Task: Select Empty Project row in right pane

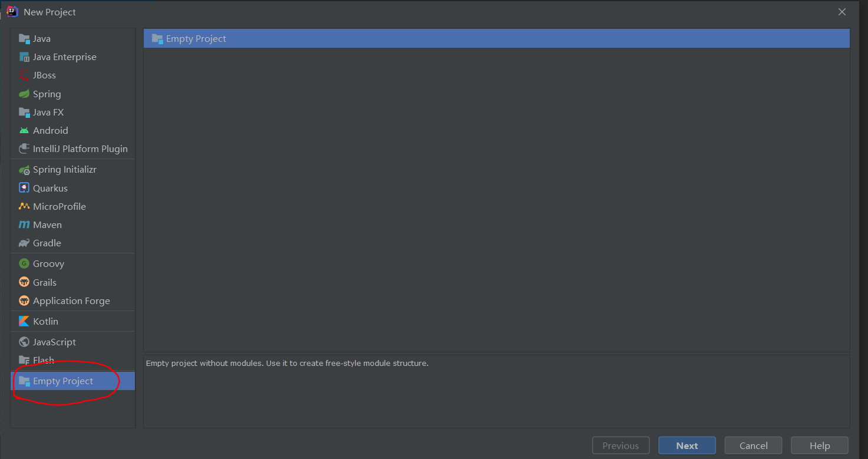Action: (x=496, y=39)
